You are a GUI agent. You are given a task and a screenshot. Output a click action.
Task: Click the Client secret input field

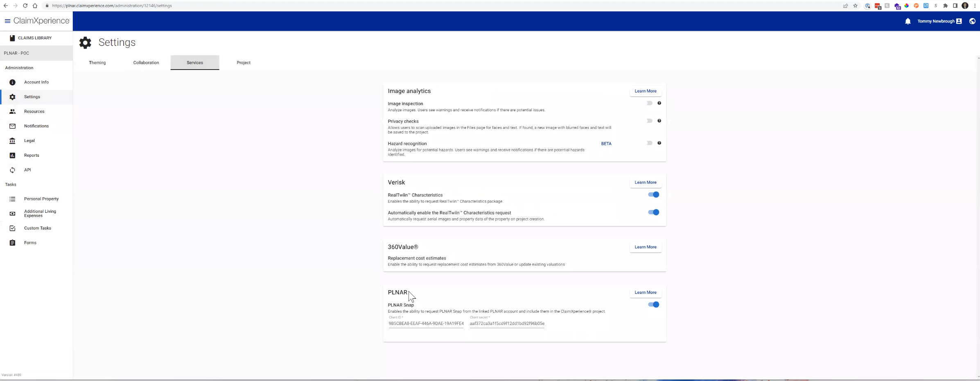[x=507, y=323]
